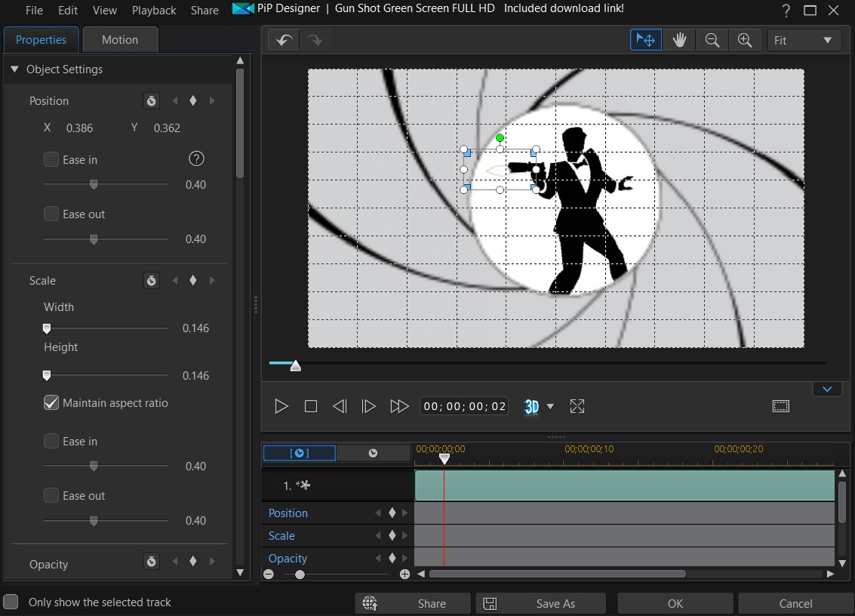Enable Position Ease out checkbox
Screen dimensions: 855x616
(x=51, y=214)
